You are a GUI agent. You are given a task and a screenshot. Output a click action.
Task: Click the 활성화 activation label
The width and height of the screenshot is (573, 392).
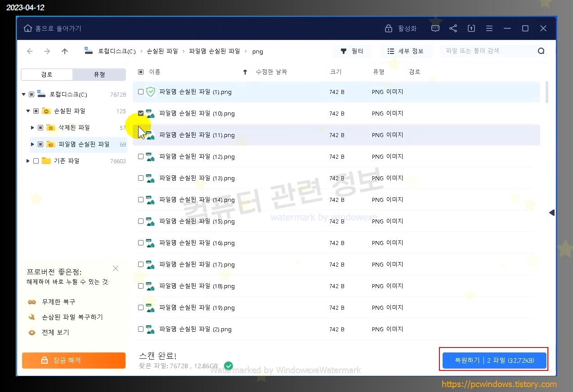407,28
